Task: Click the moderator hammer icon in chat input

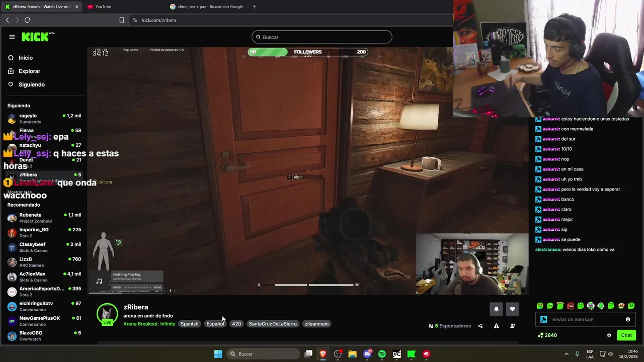Action: 543,319
